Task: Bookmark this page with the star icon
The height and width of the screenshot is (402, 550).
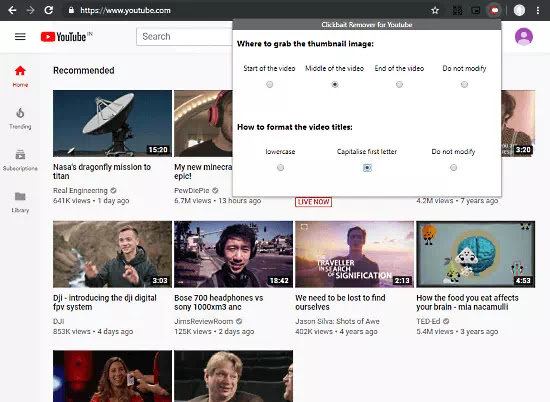Action: coord(435,11)
